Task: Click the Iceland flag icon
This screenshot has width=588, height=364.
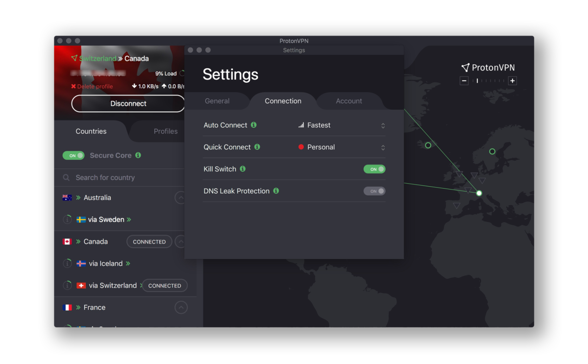Action: click(x=81, y=264)
